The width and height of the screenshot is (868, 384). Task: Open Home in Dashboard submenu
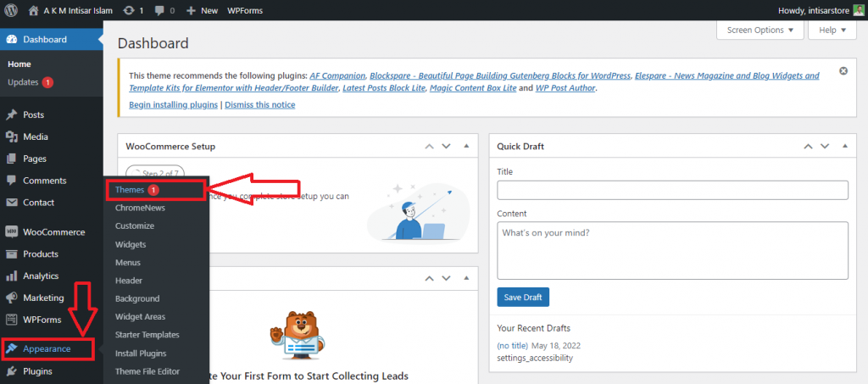click(x=19, y=64)
